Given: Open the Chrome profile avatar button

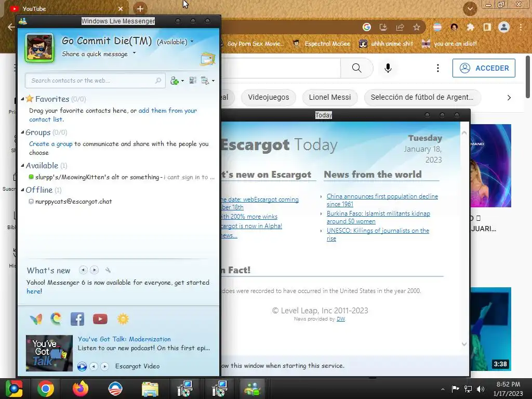Looking at the screenshot, I should click(x=504, y=27).
